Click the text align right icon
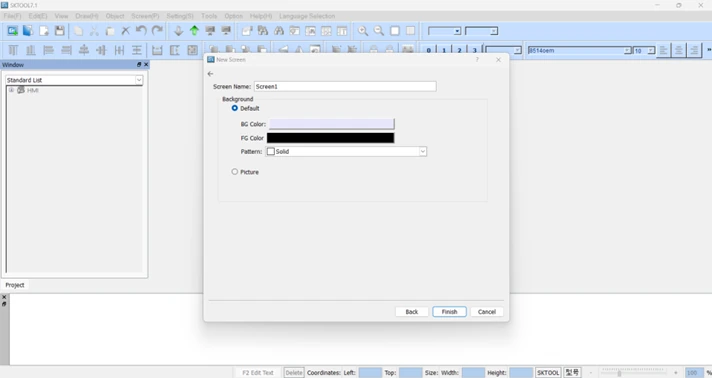This screenshot has width=712, height=378. pyautogui.click(x=694, y=50)
